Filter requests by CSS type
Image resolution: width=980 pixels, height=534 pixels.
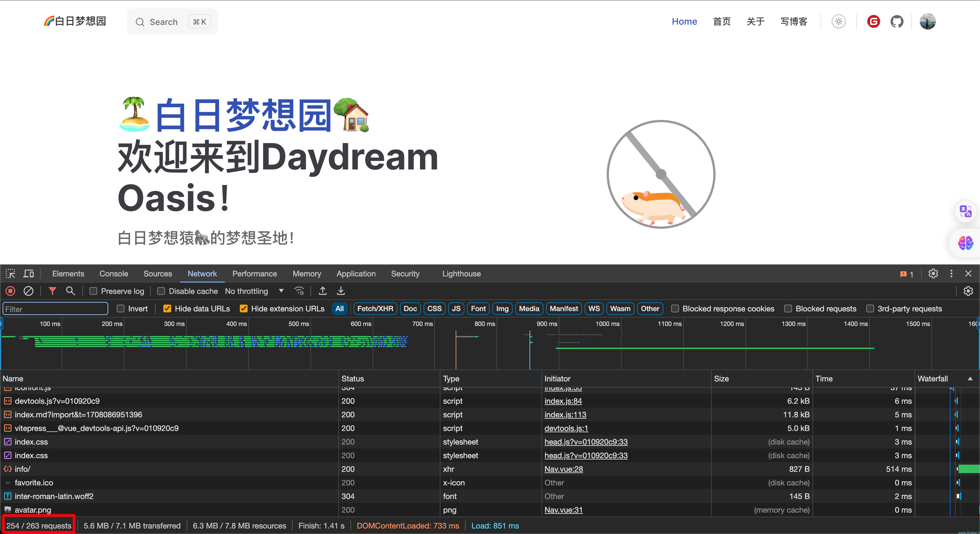coord(434,309)
